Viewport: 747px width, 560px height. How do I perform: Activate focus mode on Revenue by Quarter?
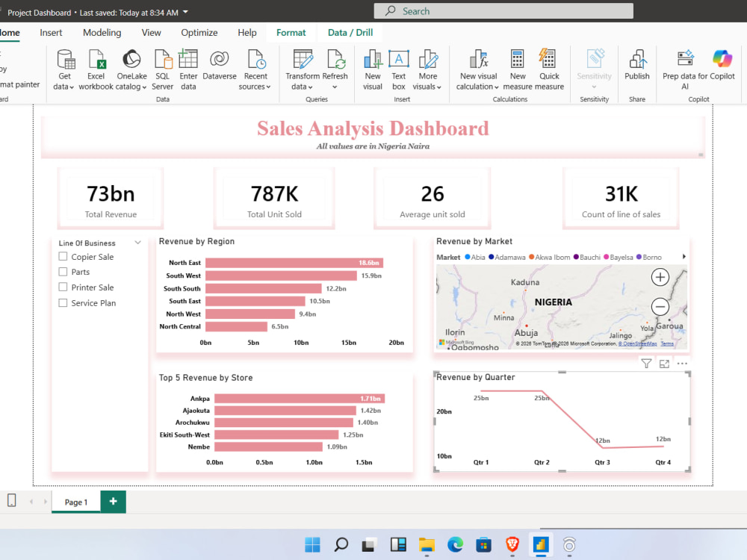point(664,364)
